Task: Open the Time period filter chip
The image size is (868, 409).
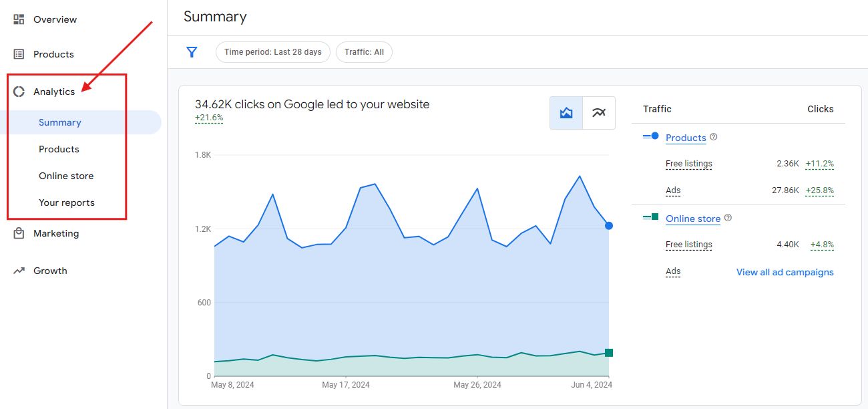Action: click(272, 51)
